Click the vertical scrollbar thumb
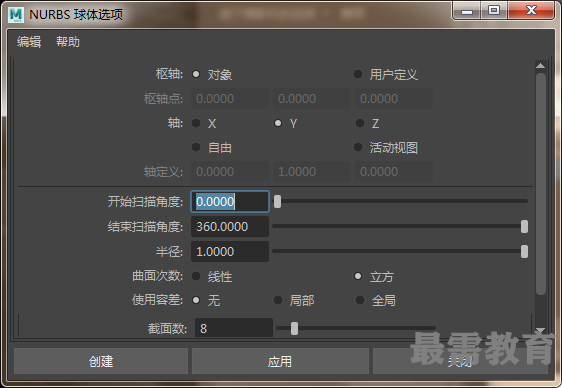 coord(540,184)
